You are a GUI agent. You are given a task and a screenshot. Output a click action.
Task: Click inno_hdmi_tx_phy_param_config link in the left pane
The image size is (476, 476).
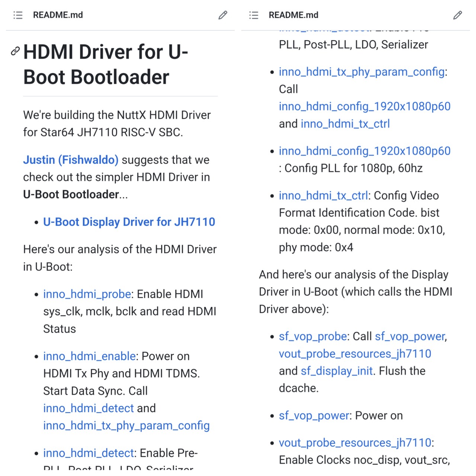pyautogui.click(x=126, y=425)
